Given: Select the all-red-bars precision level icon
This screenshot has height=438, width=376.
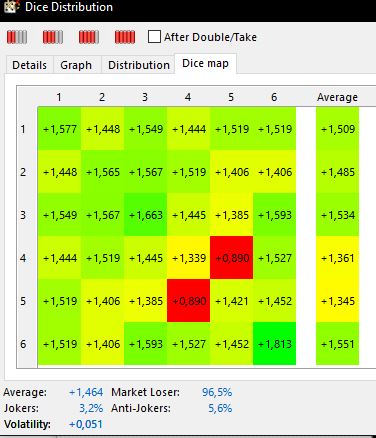Looking at the screenshot, I should [x=125, y=37].
